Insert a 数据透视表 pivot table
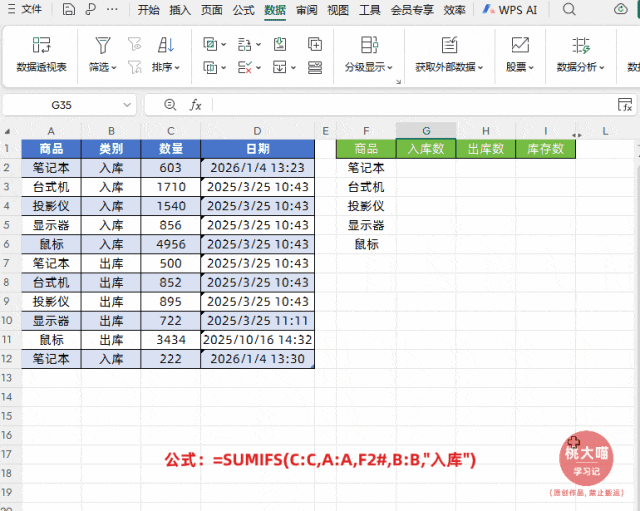Viewport: 640px width, 511px height. (41, 55)
